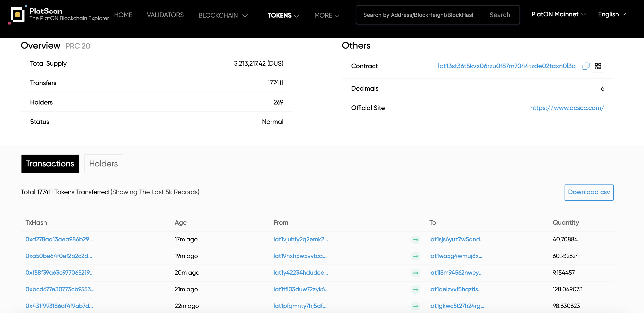644x313 pixels.
Task: Click the Search button
Action: coord(499,15)
